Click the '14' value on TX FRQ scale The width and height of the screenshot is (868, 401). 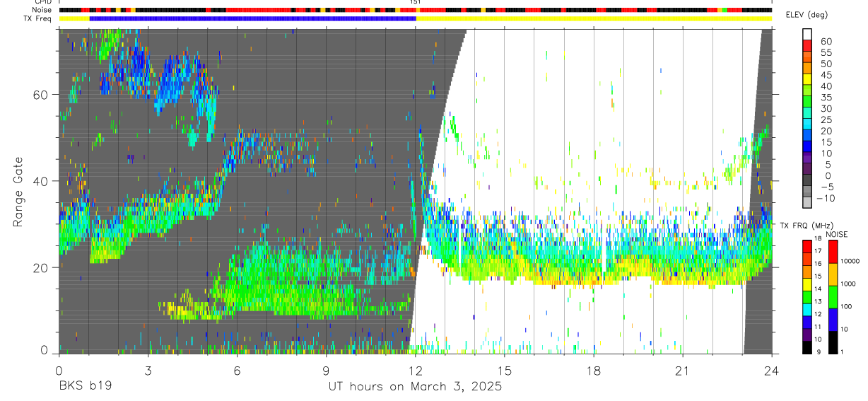819,289
